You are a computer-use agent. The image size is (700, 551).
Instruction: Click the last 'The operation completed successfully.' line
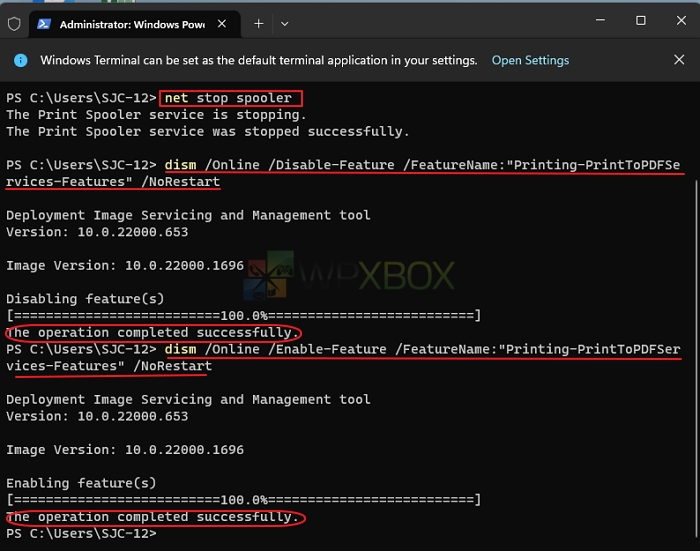[153, 517]
